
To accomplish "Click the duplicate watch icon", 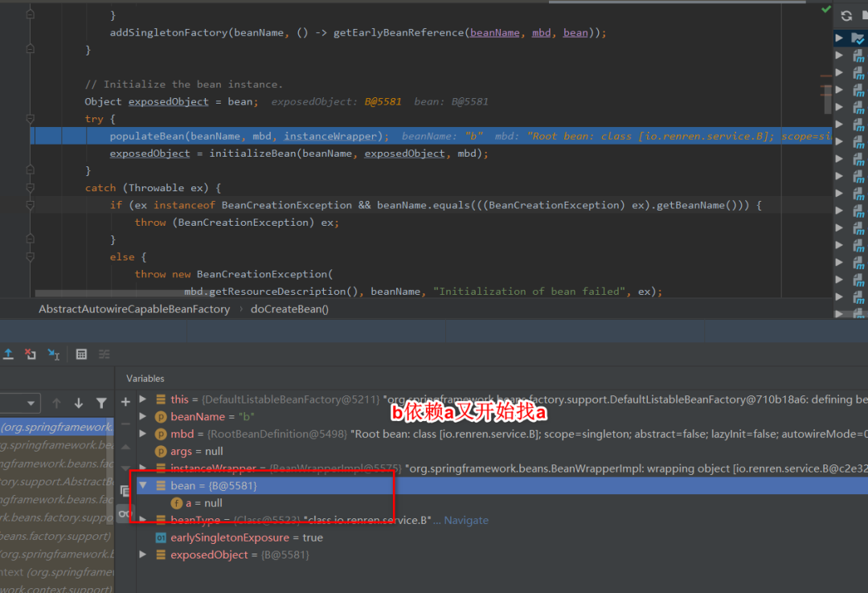I will click(125, 490).
